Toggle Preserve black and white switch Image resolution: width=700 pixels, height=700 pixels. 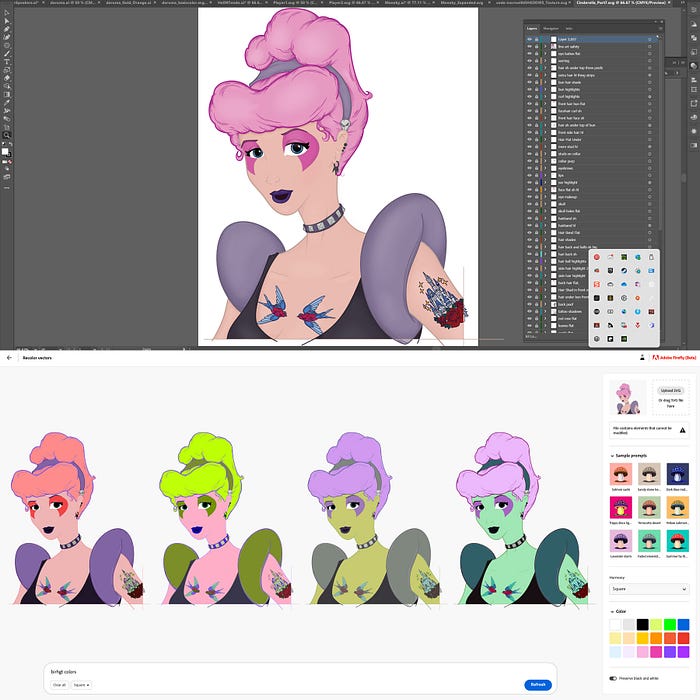[613, 678]
